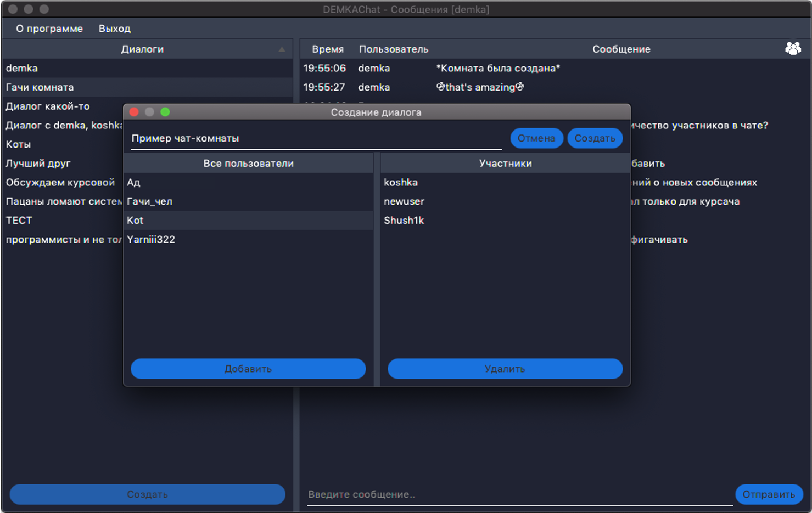
Task: Click the Добавить button
Action: point(248,369)
